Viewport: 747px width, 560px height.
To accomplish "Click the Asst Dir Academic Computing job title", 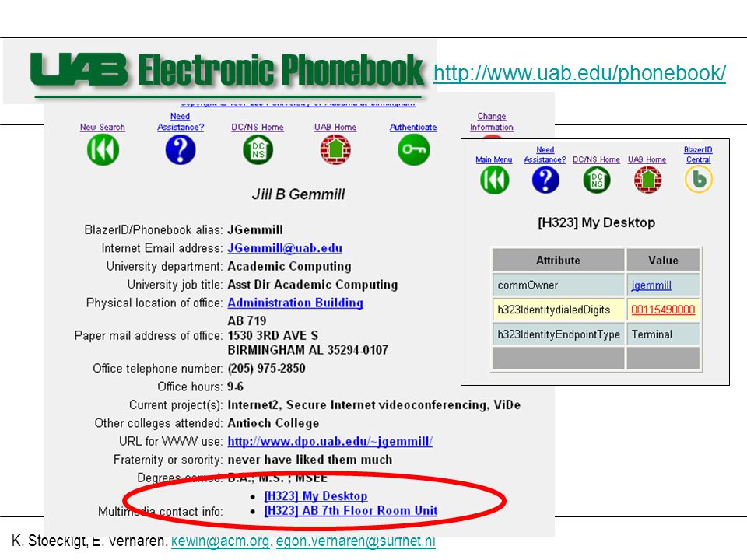I will coord(313,285).
